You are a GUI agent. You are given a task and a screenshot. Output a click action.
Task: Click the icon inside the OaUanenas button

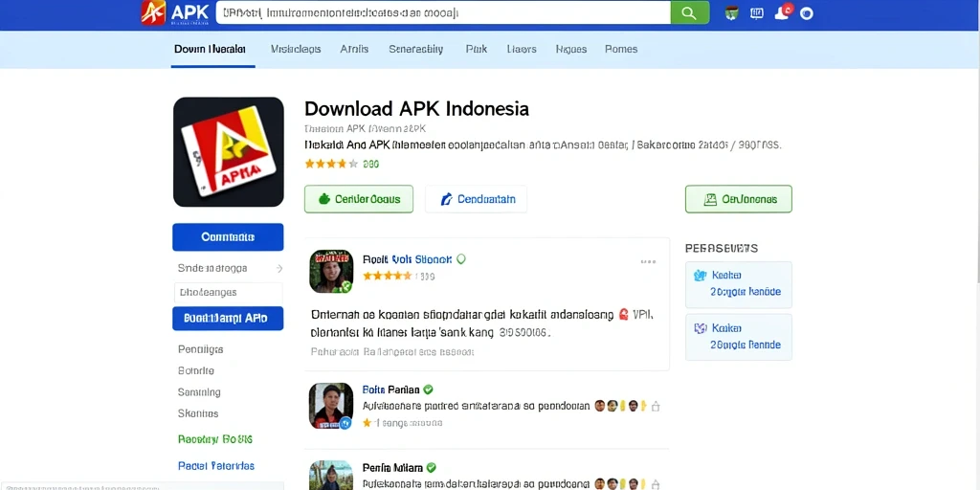click(x=710, y=199)
